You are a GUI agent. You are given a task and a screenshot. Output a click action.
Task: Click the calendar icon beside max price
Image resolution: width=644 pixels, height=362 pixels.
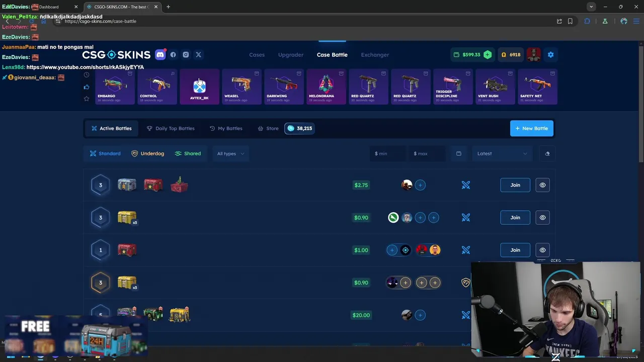pyautogui.click(x=458, y=153)
